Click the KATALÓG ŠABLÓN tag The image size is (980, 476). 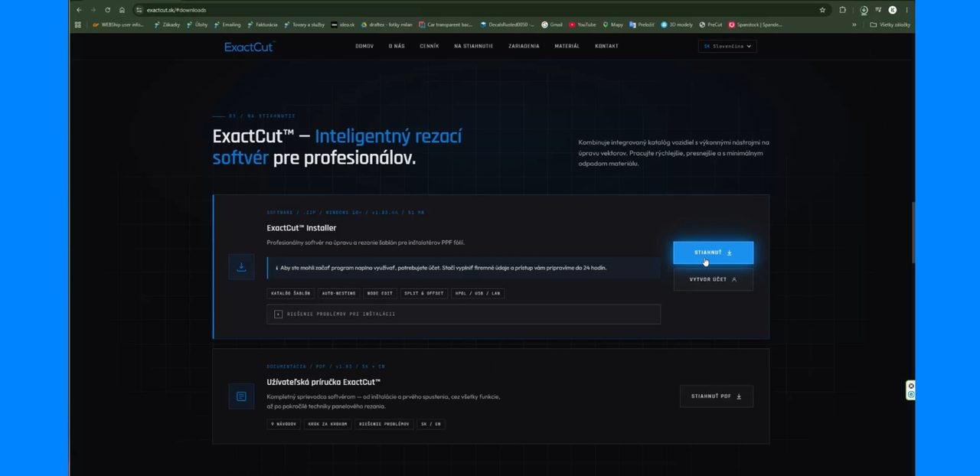click(x=291, y=293)
